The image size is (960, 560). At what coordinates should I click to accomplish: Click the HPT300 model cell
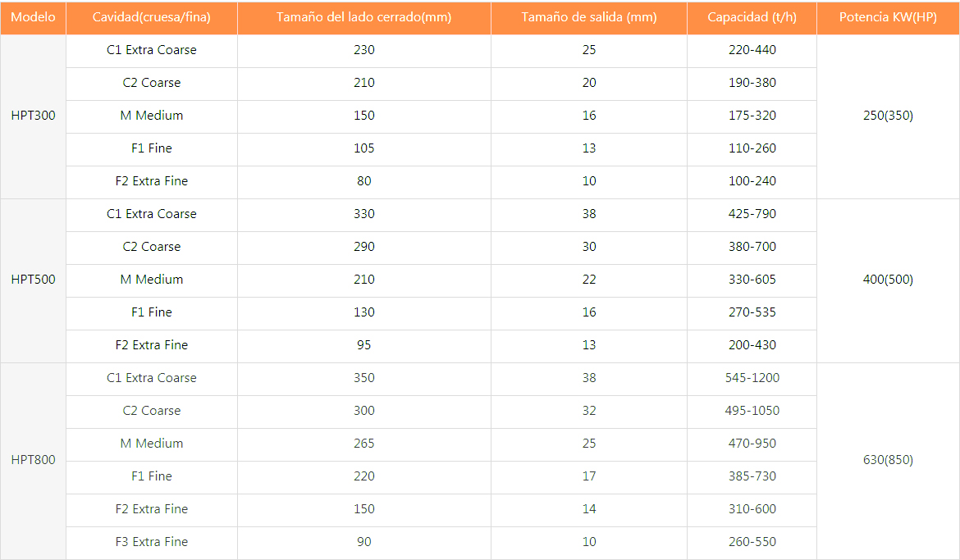(34, 116)
